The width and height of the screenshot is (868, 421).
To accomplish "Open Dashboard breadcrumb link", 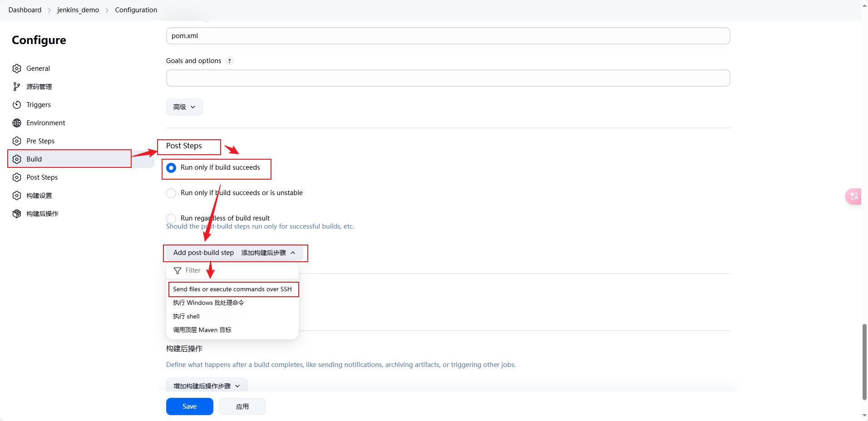I will pos(25,10).
